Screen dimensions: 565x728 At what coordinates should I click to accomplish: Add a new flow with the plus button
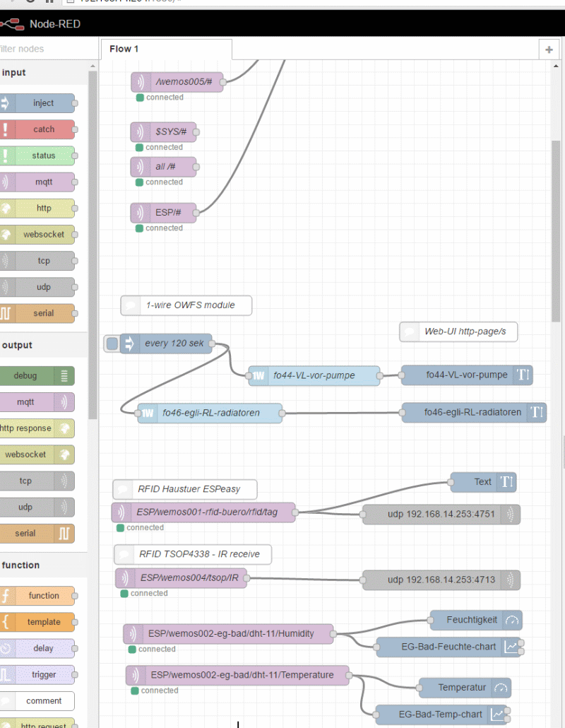tap(549, 49)
